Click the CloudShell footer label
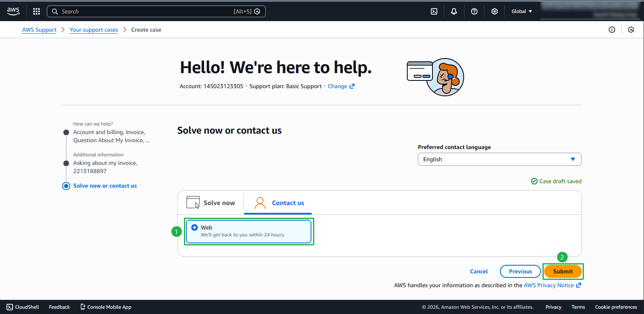The width and height of the screenshot is (644, 314). [27, 307]
